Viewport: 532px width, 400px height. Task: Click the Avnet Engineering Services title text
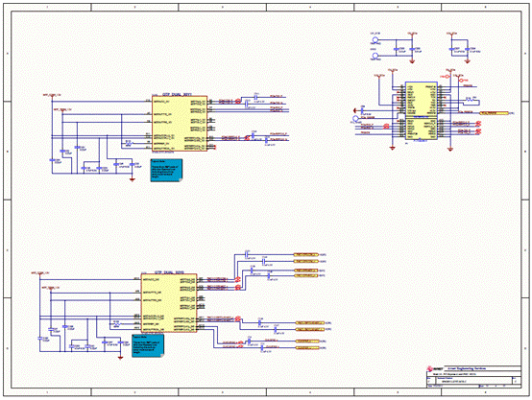(x=467, y=368)
